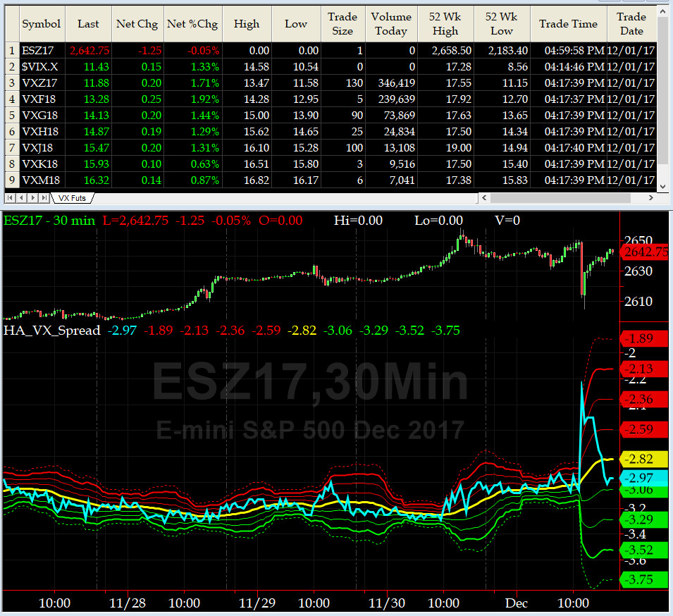673x616 pixels.
Task: Click the HA_VX_Spread indicator label
Action: coord(52,331)
